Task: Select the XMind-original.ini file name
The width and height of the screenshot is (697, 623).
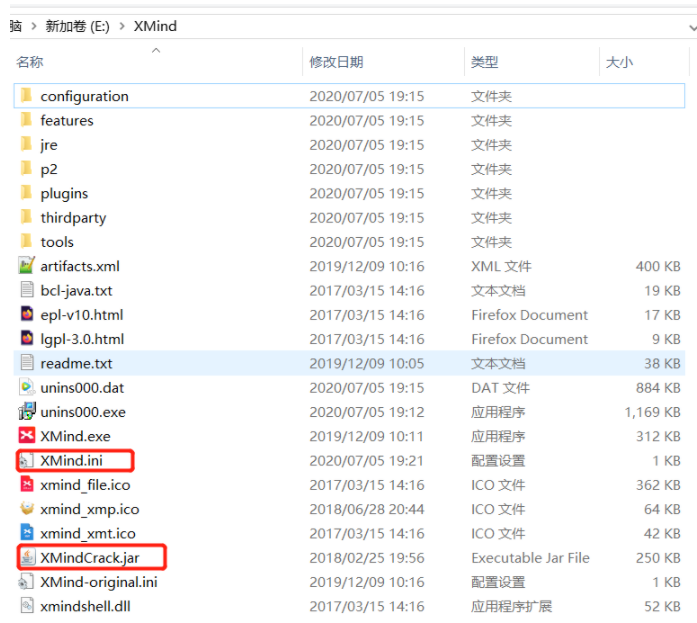Action: point(99,582)
